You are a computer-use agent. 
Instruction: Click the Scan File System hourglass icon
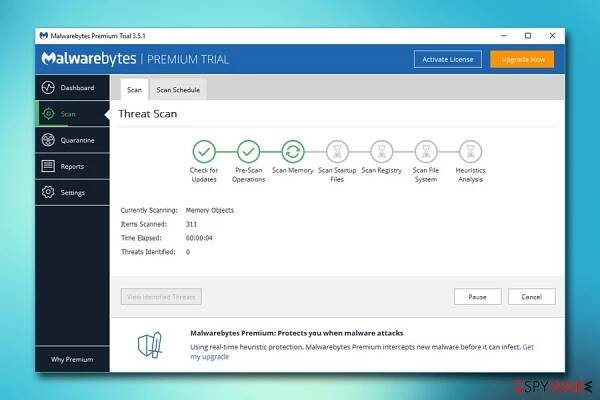(426, 151)
